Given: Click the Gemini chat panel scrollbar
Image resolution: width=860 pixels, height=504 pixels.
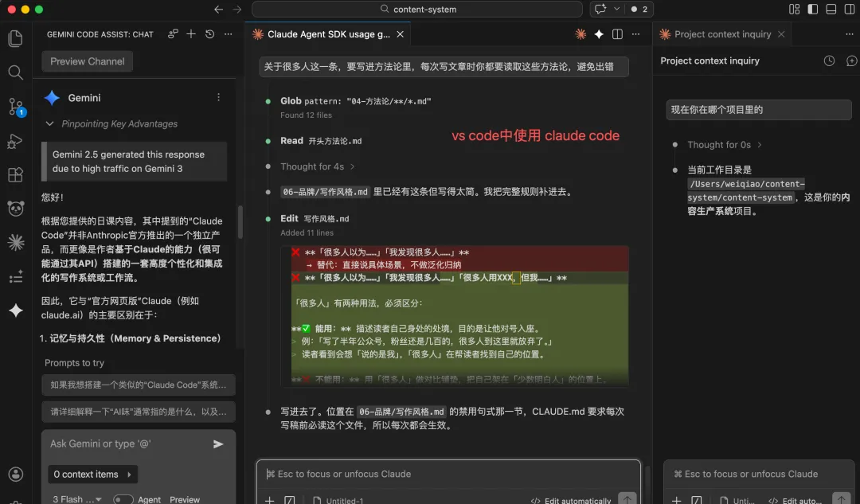Looking at the screenshot, I should pos(240,221).
